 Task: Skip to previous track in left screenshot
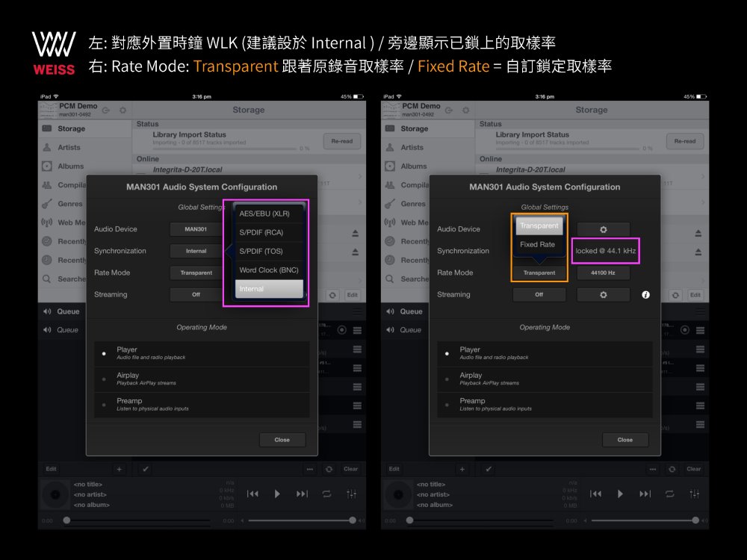coord(252,494)
